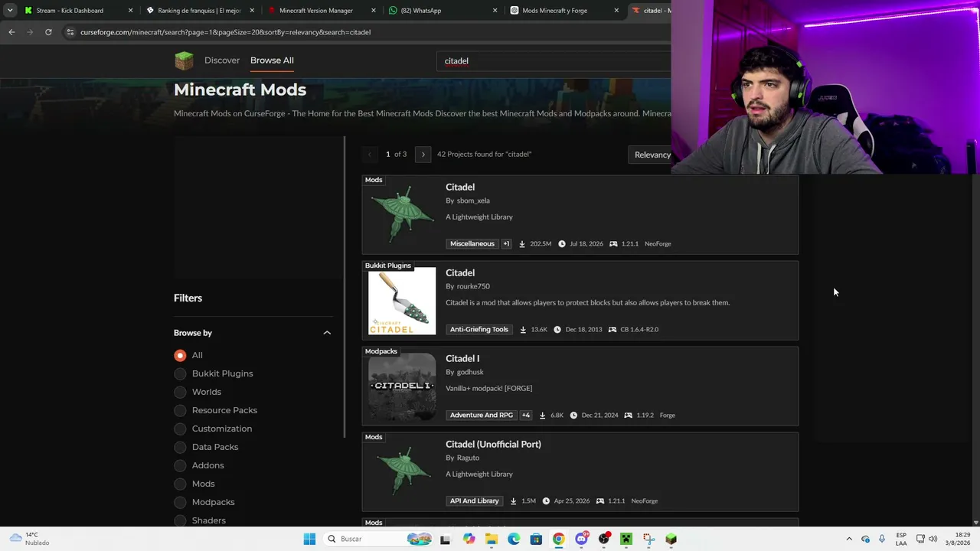Select the Mods filter radio button
This screenshot has width=980, height=551.
180,484
